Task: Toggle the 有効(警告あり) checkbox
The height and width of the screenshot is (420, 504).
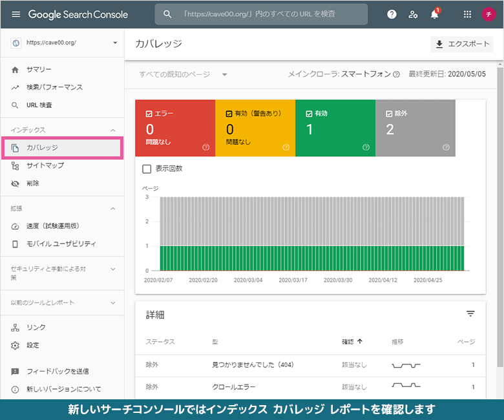Action: pyautogui.click(x=229, y=114)
